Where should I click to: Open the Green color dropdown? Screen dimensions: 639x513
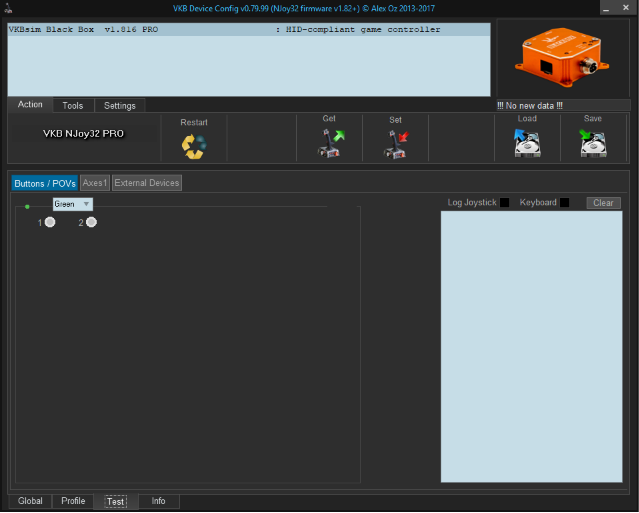73,204
